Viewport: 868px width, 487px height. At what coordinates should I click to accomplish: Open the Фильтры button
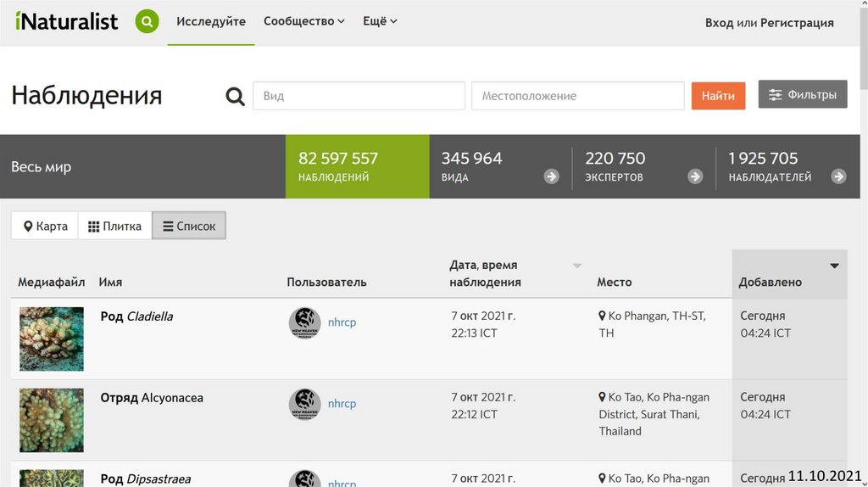click(802, 95)
